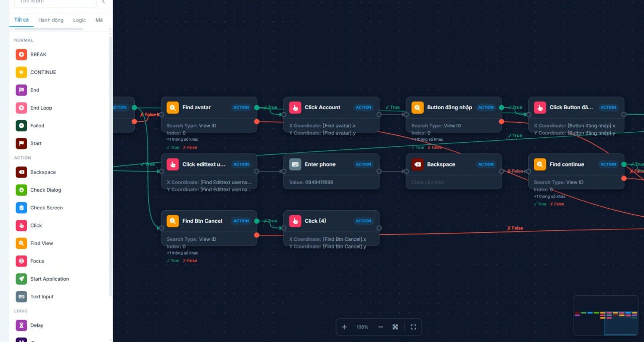Image resolution: width=644 pixels, height=342 pixels.
Task: Select the Click action icon in sidebar
Action: tap(21, 225)
